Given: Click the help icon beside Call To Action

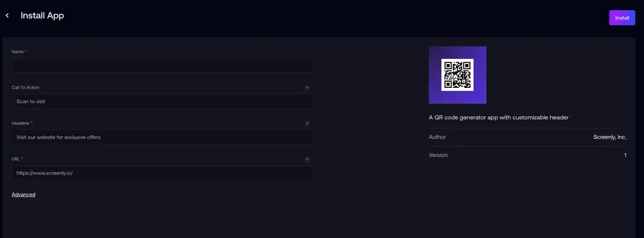Looking at the screenshot, I should pos(307,88).
